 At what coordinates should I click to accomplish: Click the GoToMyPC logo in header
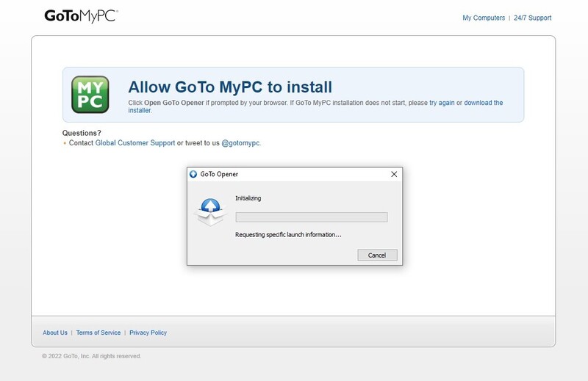(x=82, y=16)
